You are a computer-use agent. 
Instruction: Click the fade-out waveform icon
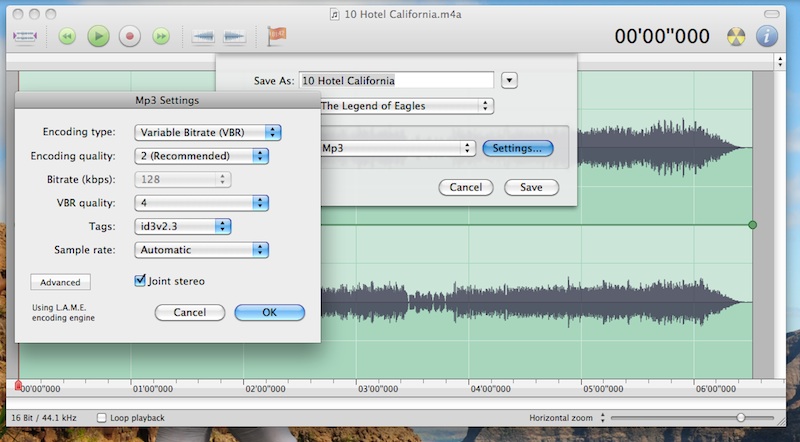234,37
